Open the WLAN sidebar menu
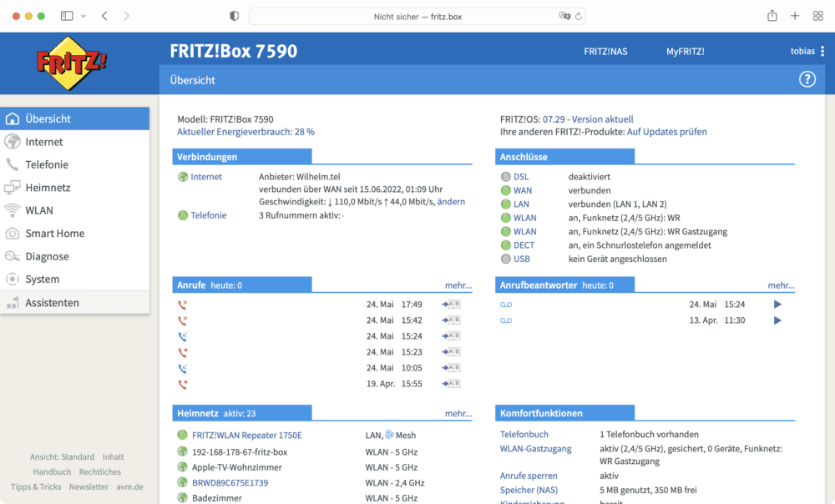 [x=74, y=210]
